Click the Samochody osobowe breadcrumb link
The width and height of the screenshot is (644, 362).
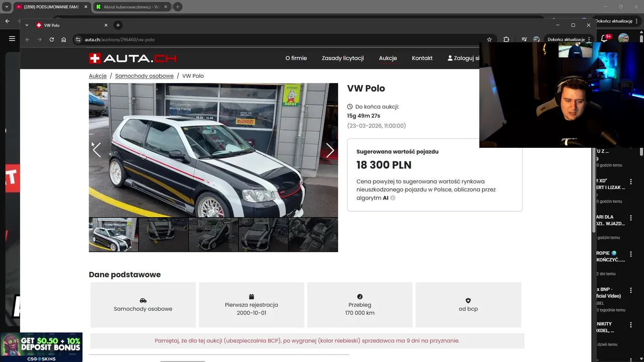pyautogui.click(x=144, y=76)
